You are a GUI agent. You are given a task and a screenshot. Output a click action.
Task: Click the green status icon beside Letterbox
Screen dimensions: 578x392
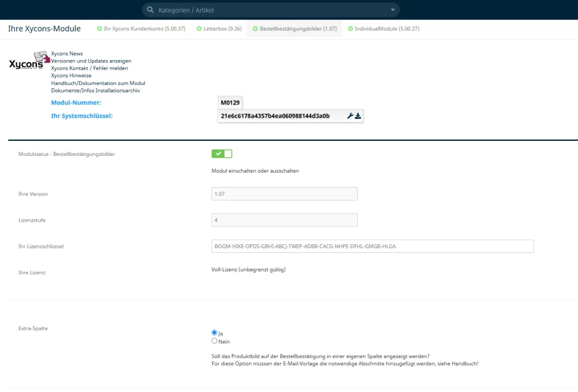pos(199,29)
